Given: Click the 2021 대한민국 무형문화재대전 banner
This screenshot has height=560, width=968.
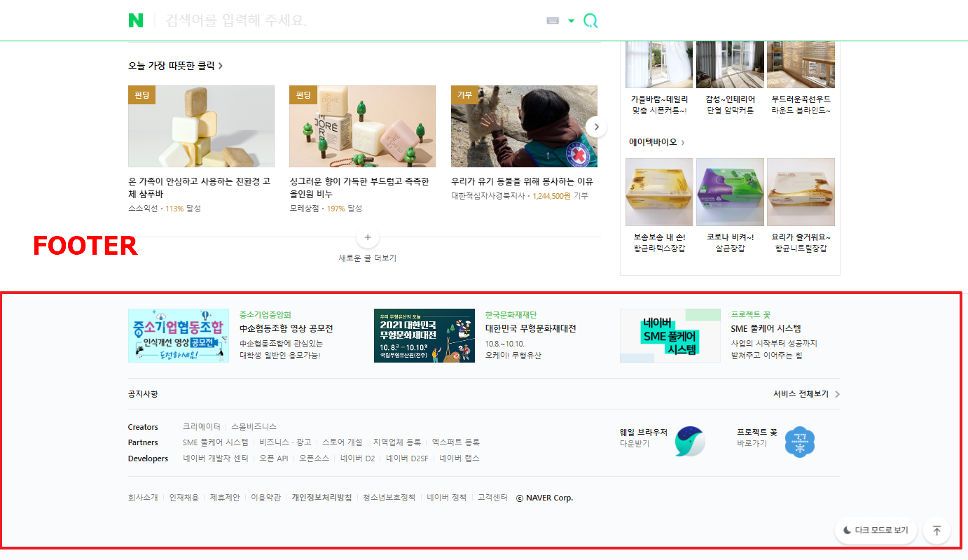Looking at the screenshot, I should pos(424,335).
